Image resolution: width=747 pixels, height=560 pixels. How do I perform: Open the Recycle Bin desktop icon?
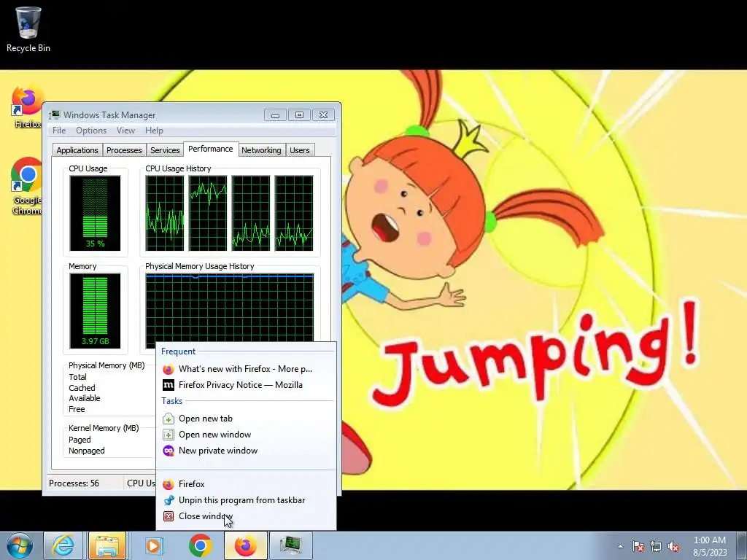tap(28, 28)
